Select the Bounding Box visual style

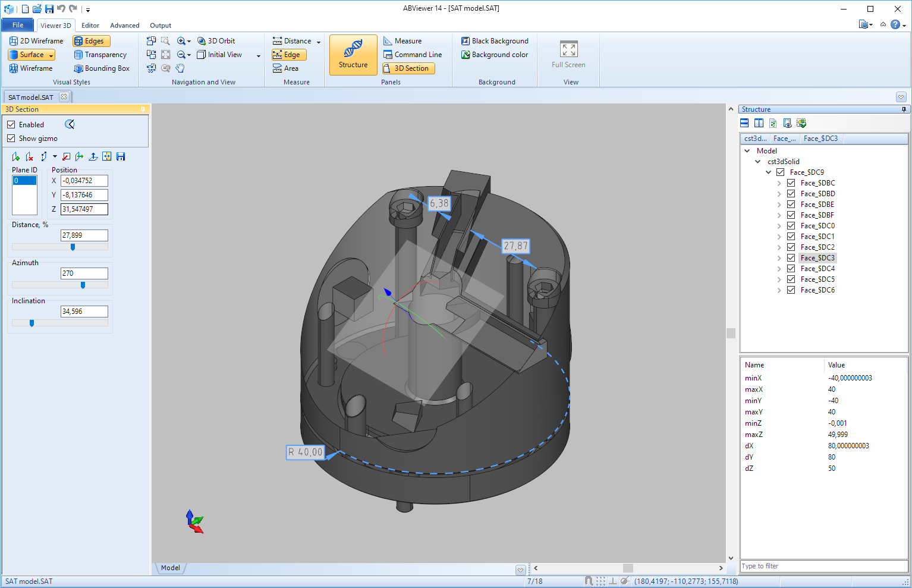101,68
